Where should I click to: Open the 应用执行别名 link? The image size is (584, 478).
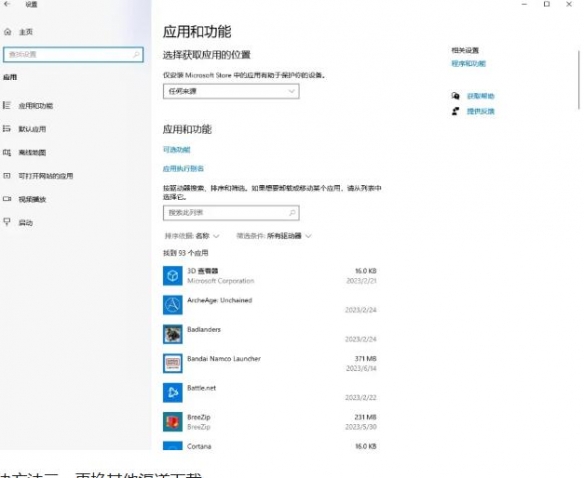(x=183, y=169)
